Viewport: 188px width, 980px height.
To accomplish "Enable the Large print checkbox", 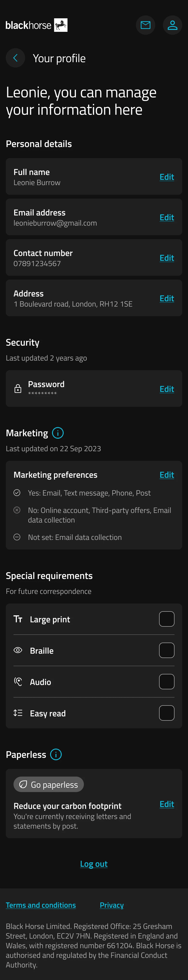I will coord(167,619).
